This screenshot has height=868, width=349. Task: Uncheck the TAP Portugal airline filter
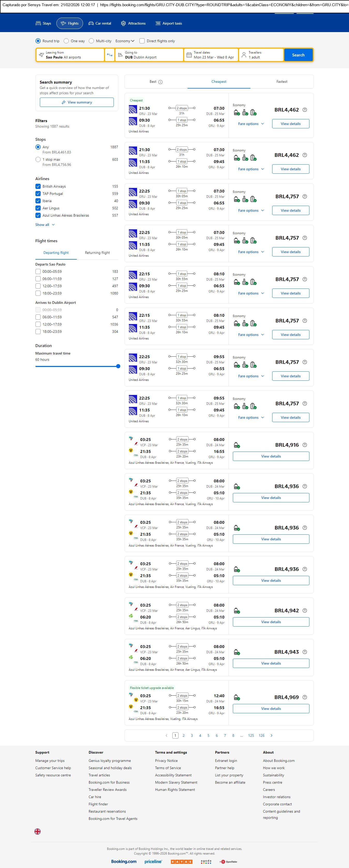(x=38, y=194)
